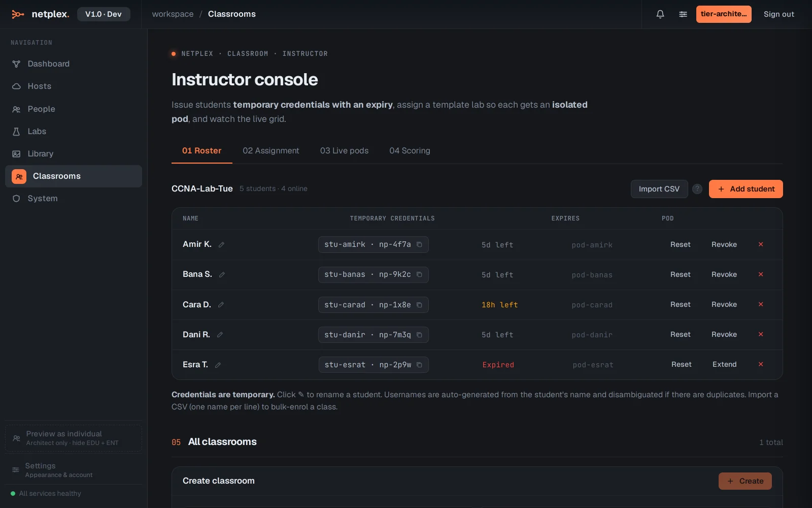Click the Labs flask icon
The height and width of the screenshot is (508, 812).
16,132
